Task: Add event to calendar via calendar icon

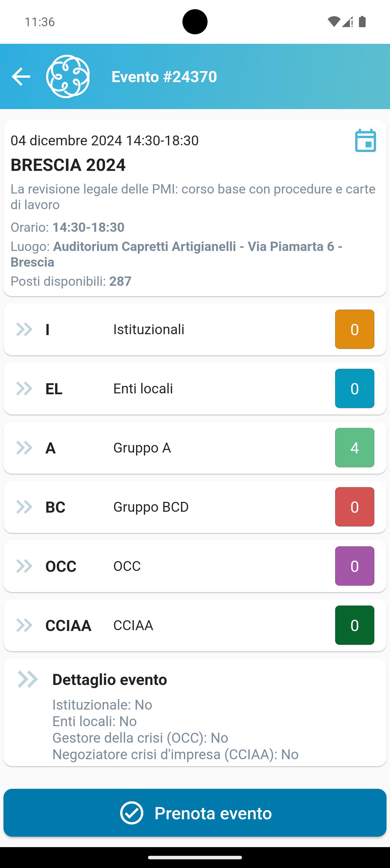Action: tap(365, 140)
